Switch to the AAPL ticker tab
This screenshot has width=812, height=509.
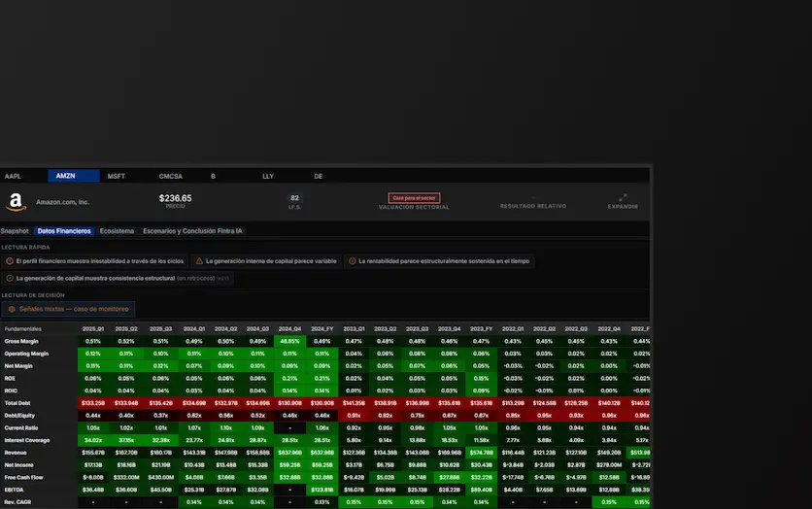tap(13, 177)
